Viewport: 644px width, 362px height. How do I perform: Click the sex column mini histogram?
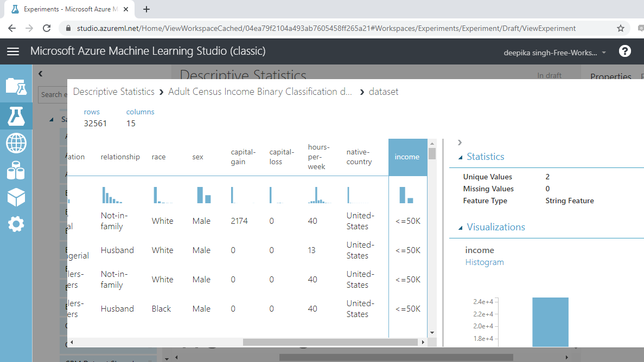click(x=203, y=195)
